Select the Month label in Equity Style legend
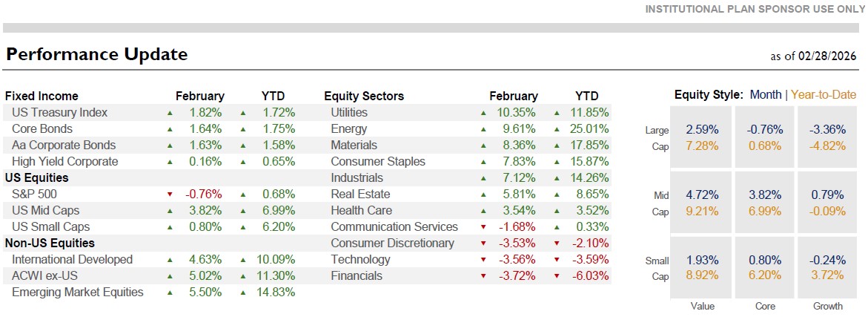The image size is (868, 317). click(x=766, y=94)
